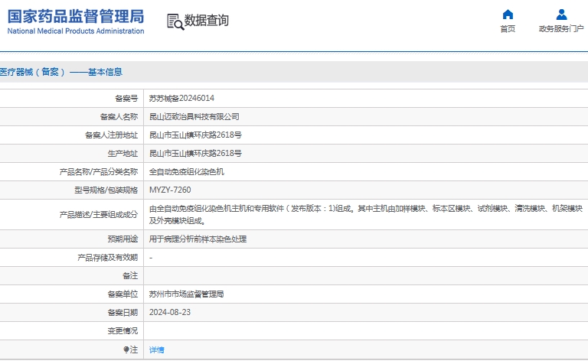Open the 政务服务门户 user icon
Screen dimensions: 588x364
pyautogui.click(x=561, y=15)
